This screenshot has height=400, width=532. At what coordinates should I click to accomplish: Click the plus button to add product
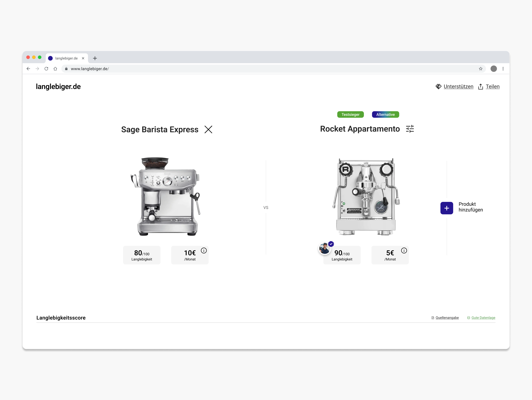pos(447,208)
